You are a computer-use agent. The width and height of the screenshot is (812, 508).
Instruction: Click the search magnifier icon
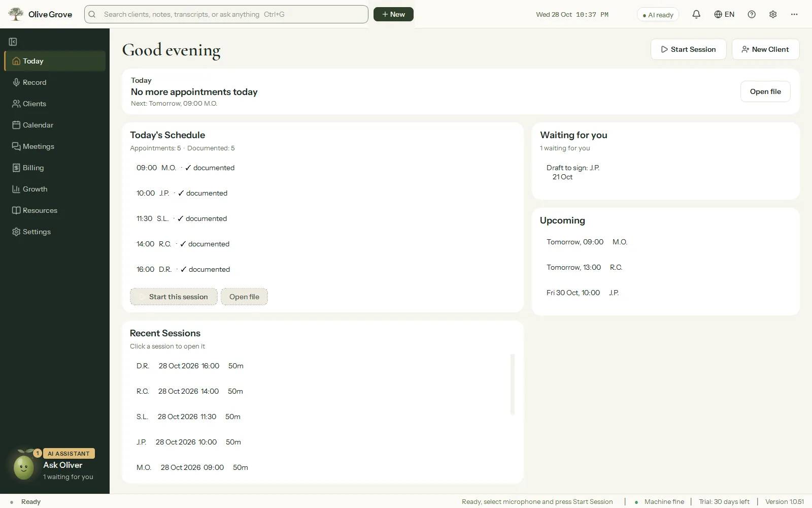pyautogui.click(x=92, y=14)
